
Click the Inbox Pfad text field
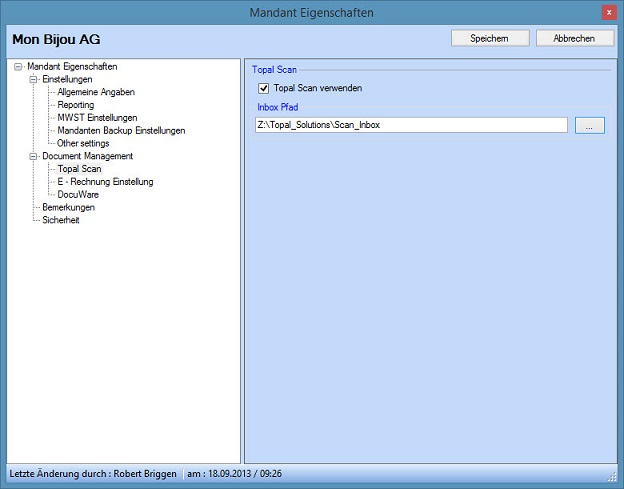[x=410, y=125]
